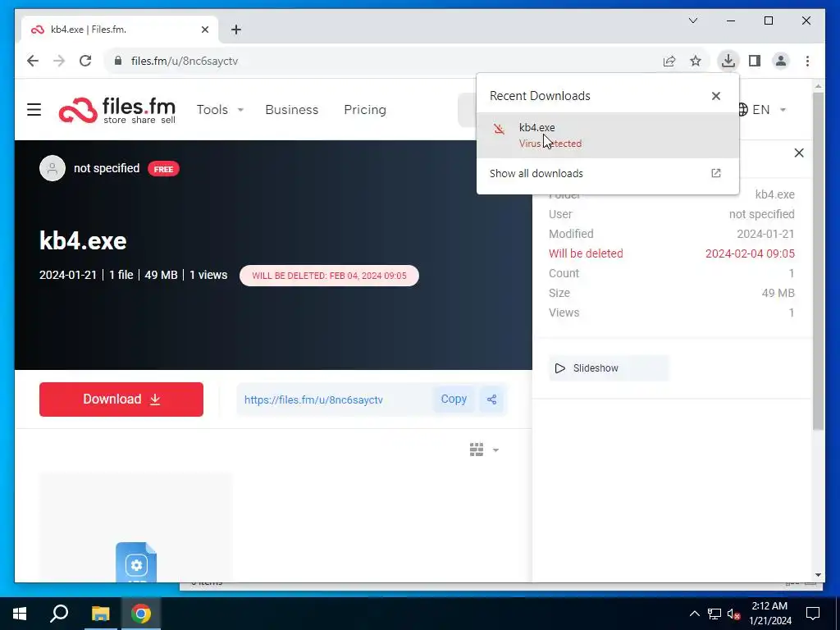This screenshot has height=630, width=840.
Task: Click the Modified date 2024-01-21 value
Action: pos(765,234)
